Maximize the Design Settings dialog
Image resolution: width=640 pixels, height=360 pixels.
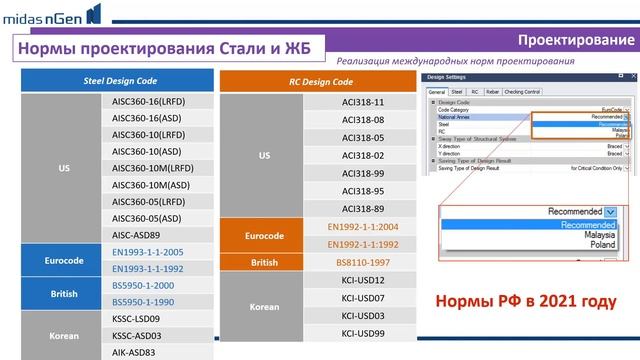pos(621,76)
